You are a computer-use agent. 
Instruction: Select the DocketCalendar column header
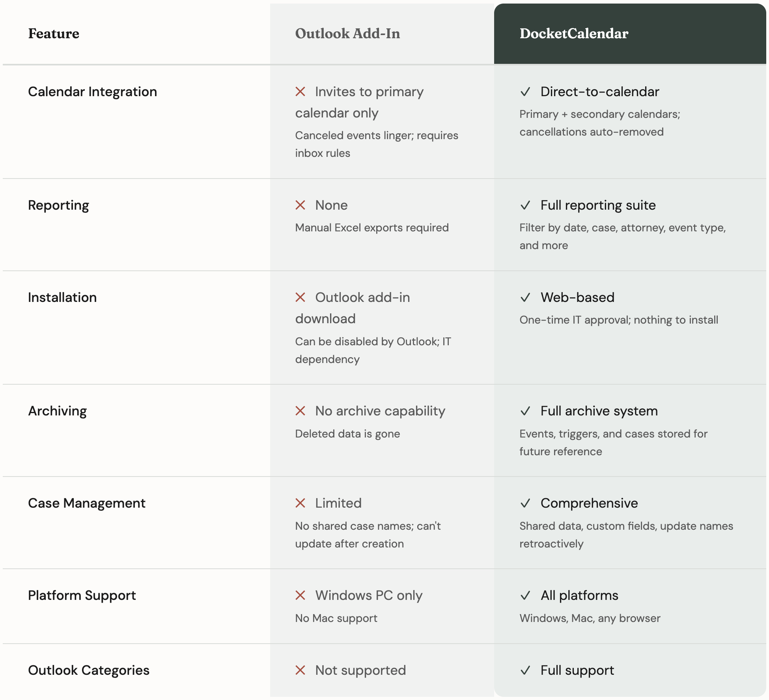coord(574,34)
